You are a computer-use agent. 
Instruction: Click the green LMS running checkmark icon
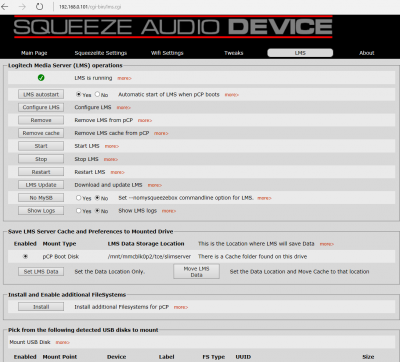(41, 78)
